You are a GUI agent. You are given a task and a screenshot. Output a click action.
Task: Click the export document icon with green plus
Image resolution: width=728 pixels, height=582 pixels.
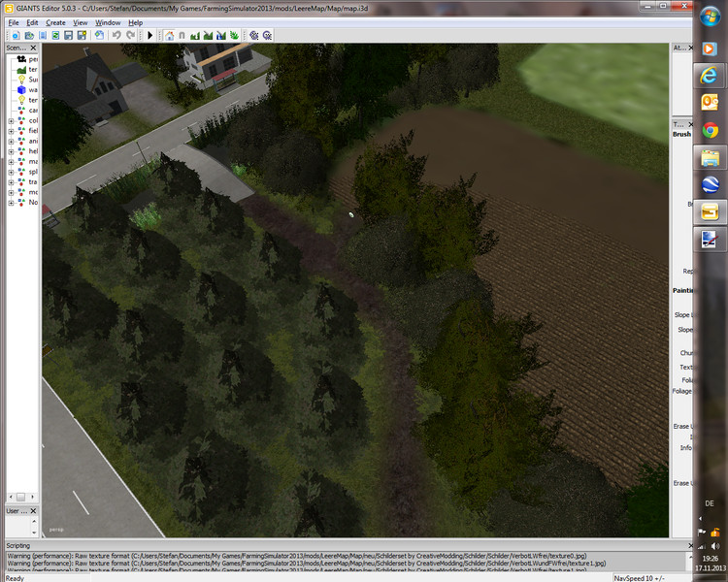[99, 35]
